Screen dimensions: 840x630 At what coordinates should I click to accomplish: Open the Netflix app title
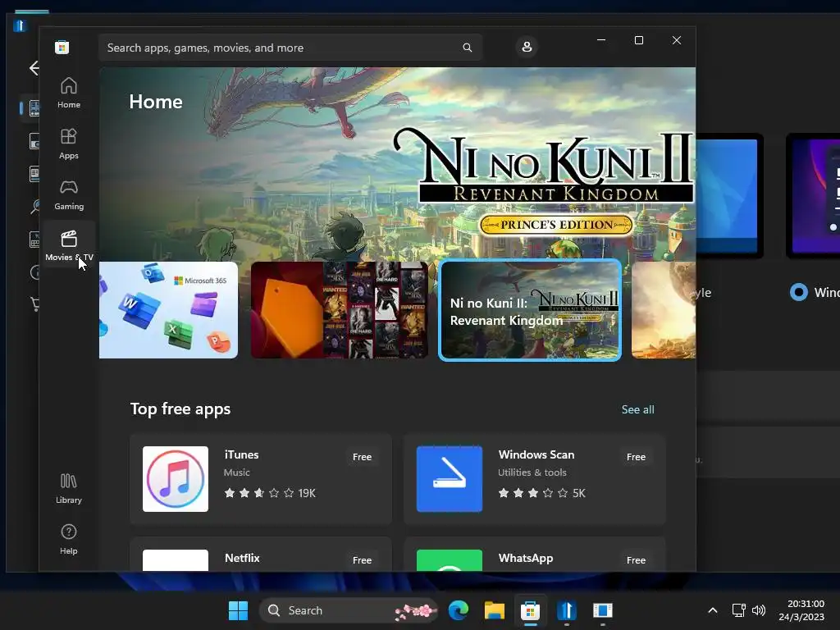pyautogui.click(x=242, y=558)
